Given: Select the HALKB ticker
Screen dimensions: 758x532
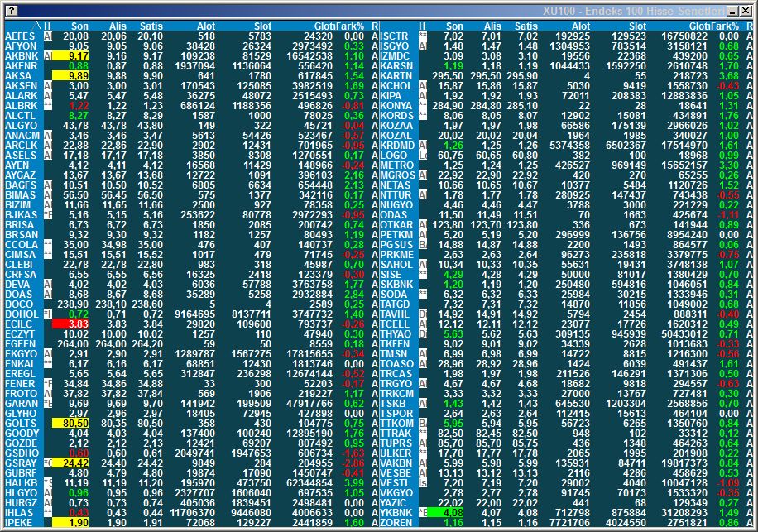Looking at the screenshot, I should click(21, 482).
